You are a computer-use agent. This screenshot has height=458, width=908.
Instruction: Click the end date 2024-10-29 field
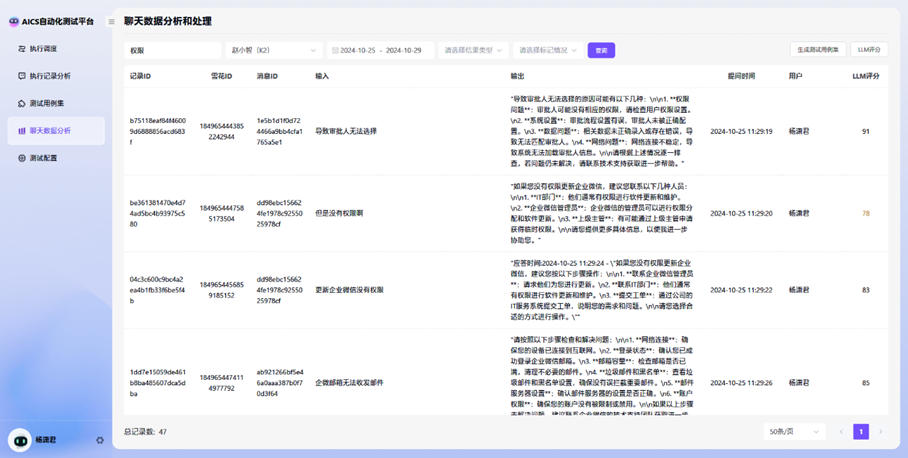click(x=404, y=50)
